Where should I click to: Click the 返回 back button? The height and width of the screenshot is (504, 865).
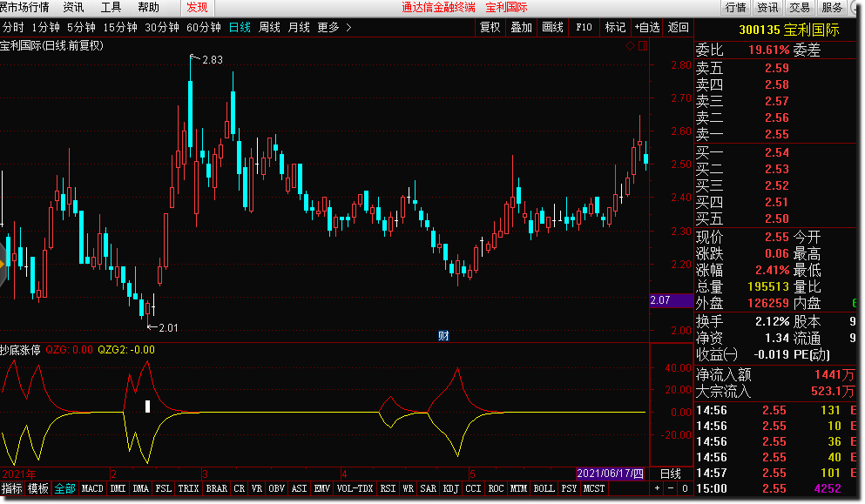tap(679, 28)
